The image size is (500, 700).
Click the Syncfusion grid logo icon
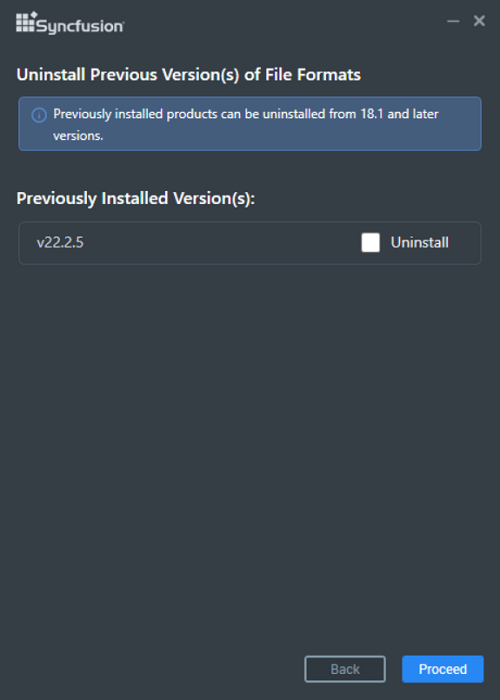(x=26, y=22)
